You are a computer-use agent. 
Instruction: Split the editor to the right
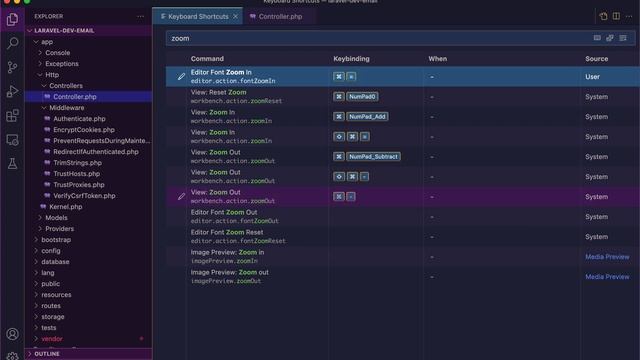click(x=616, y=16)
